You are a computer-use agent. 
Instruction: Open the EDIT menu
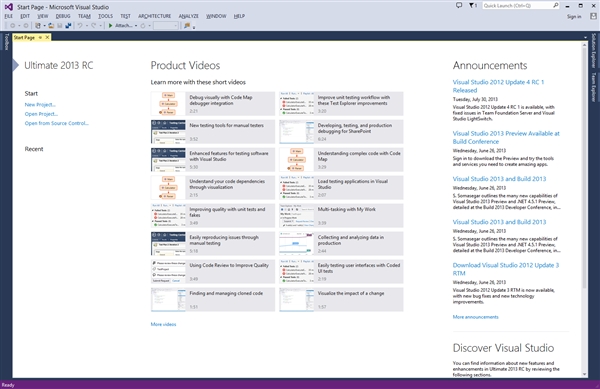[x=25, y=16]
